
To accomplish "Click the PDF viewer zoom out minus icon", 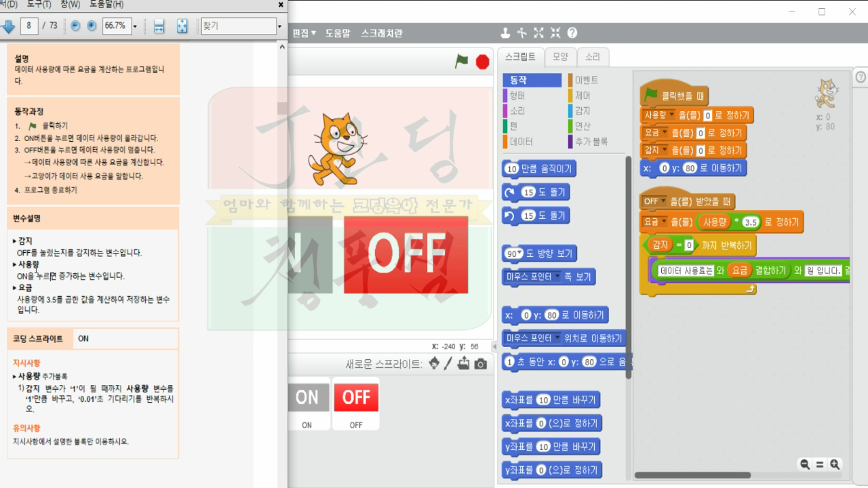I will [75, 26].
